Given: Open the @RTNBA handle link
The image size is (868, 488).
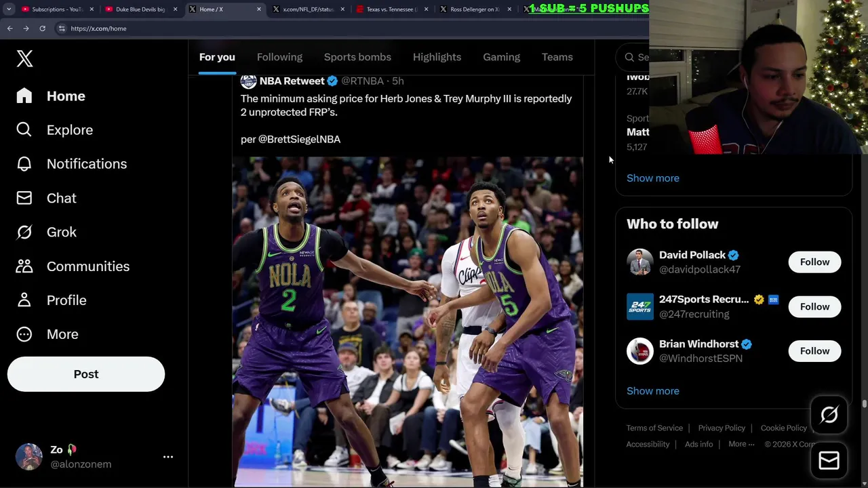Looking at the screenshot, I should tap(362, 81).
